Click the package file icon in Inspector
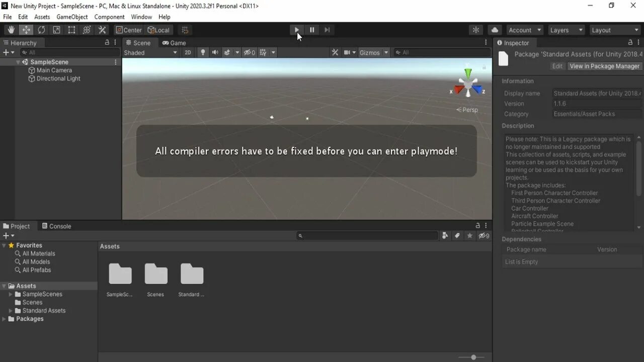 [503, 59]
